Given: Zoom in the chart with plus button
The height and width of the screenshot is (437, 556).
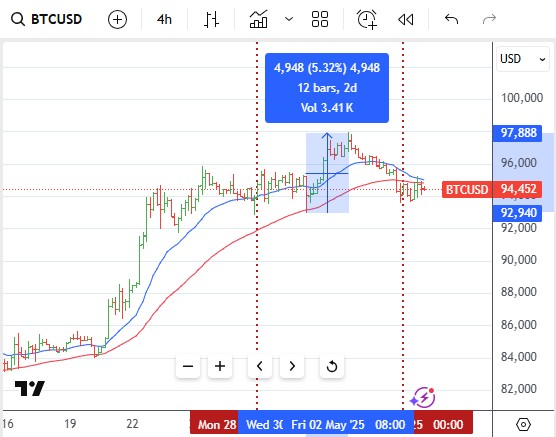Looking at the screenshot, I should click(x=220, y=366).
